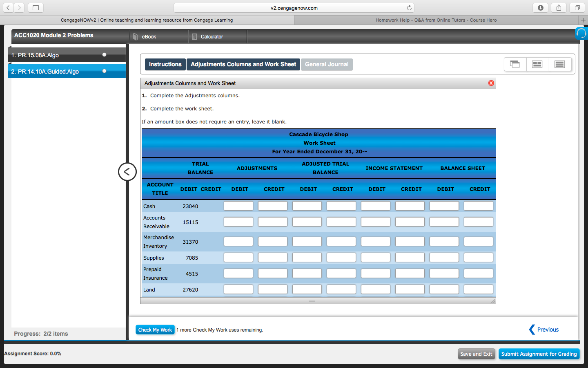
Task: Go forward with Safari's forward arrow
Action: point(19,8)
